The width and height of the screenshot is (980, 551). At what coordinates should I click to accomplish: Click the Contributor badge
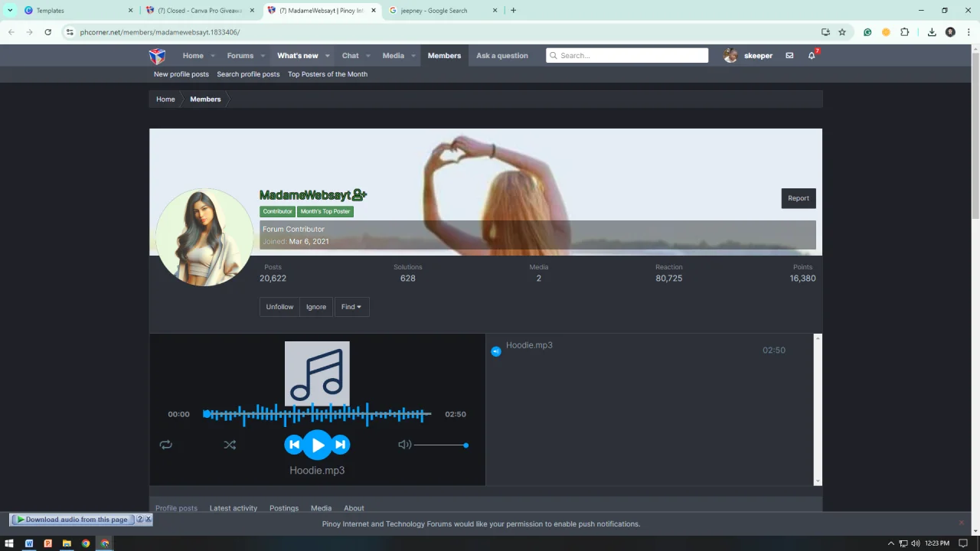point(277,211)
